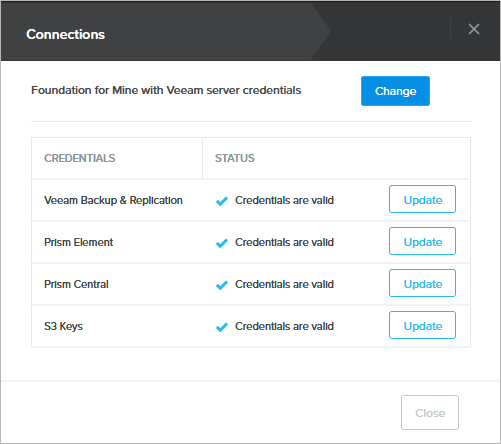Viewport: 501px width, 444px height.
Task: Update the S3 Keys credentials
Action: pyautogui.click(x=422, y=325)
